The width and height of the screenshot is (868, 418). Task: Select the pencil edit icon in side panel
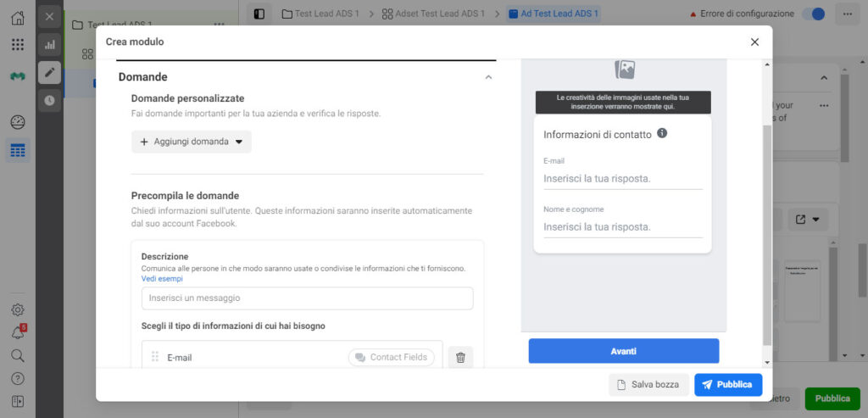49,73
